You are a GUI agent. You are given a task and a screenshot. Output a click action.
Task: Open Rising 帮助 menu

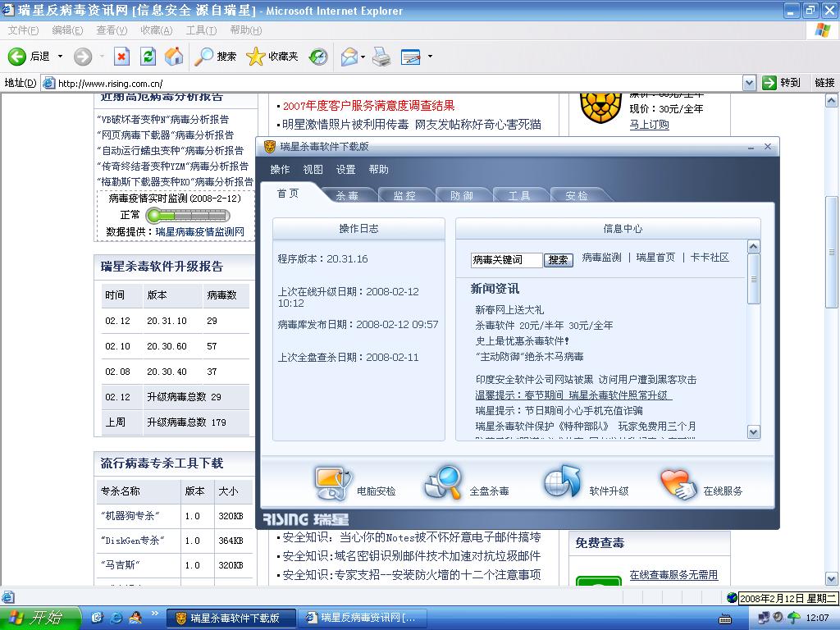pos(378,170)
